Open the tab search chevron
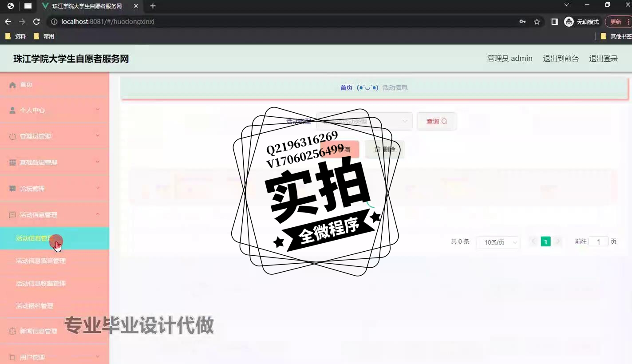 (x=566, y=5)
